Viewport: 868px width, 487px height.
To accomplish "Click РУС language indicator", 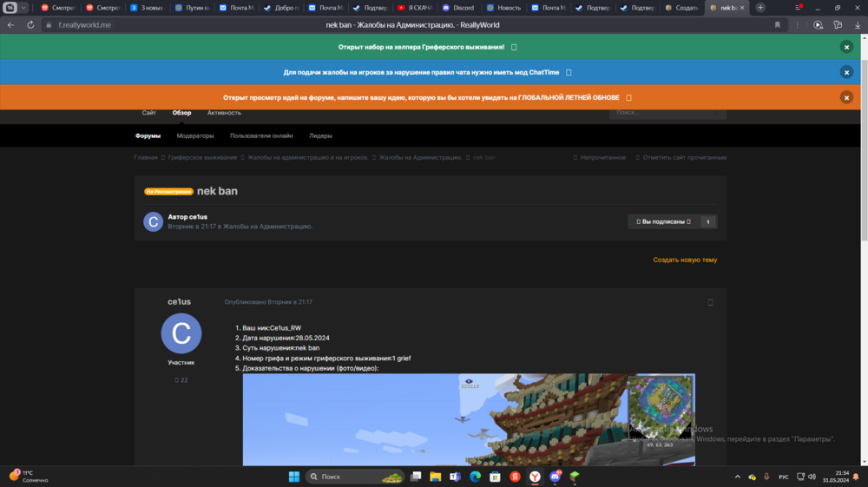I will coord(783,477).
